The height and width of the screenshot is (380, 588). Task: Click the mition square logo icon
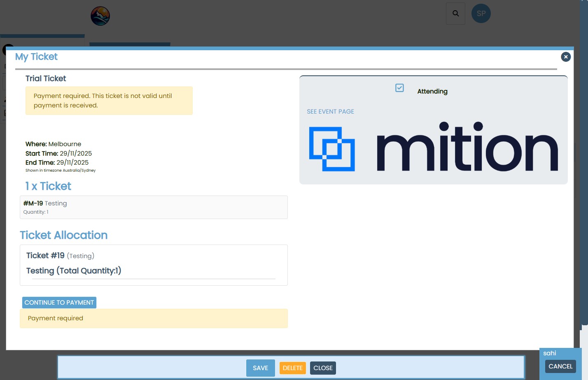(332, 149)
